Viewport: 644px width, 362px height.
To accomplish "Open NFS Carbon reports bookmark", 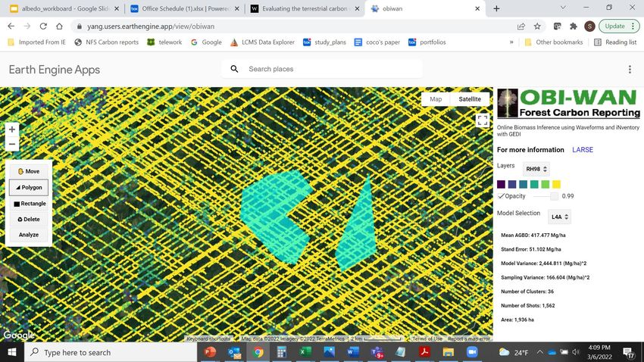I will coord(106,42).
